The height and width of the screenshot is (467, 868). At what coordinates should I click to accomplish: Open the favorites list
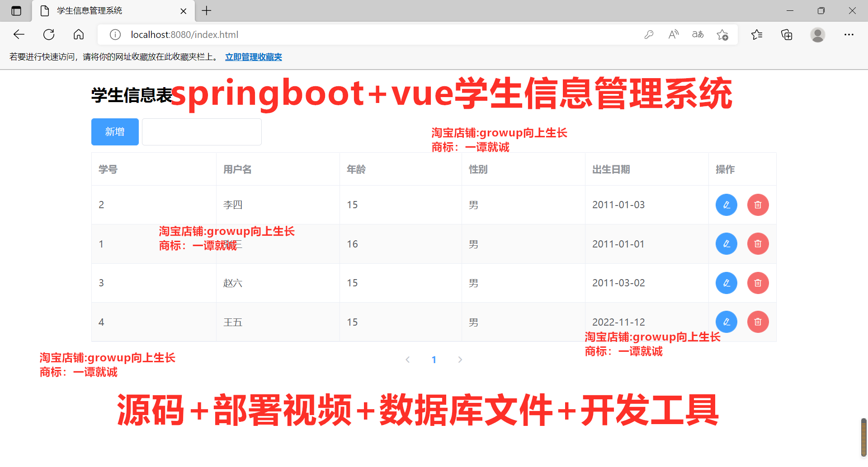(757, 35)
